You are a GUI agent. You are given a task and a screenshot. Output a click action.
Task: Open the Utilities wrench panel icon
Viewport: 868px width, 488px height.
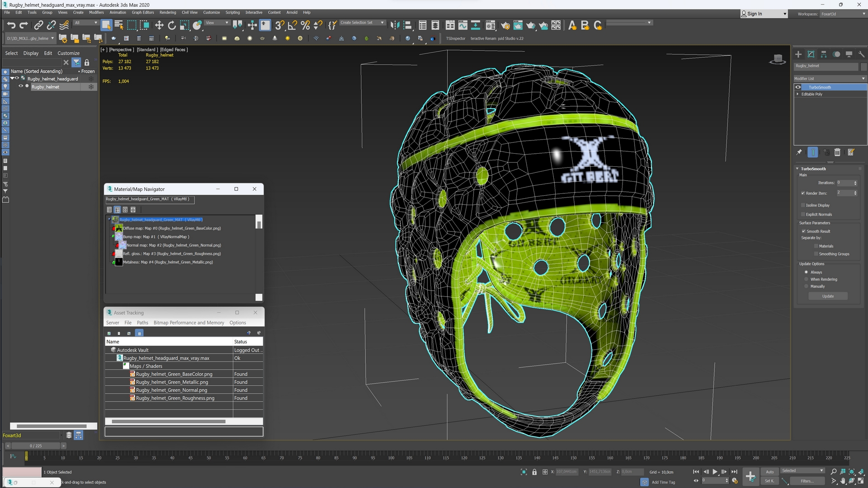862,54
